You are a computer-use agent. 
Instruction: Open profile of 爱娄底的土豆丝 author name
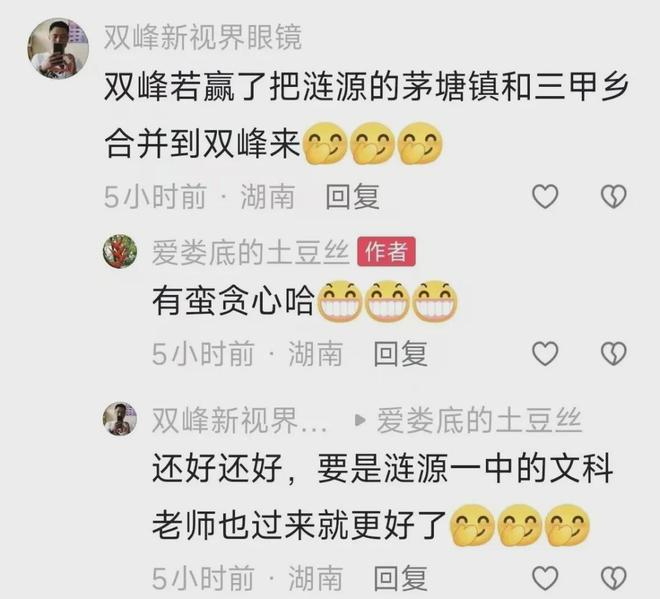250,253
